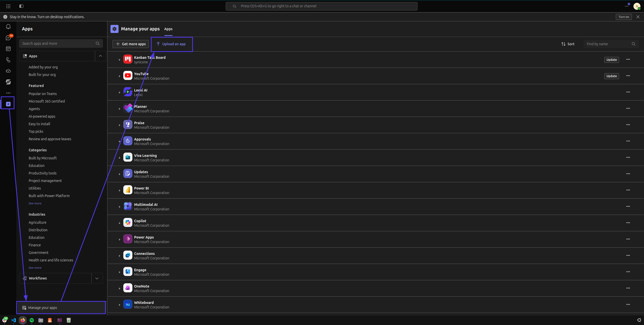Expand the Workflows section chevron
The height and width of the screenshot is (325, 644).
(x=97, y=278)
